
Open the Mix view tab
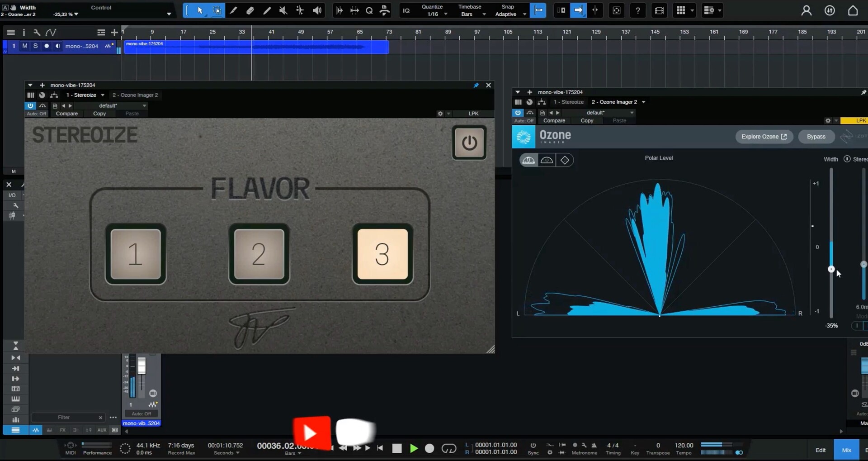click(x=846, y=450)
